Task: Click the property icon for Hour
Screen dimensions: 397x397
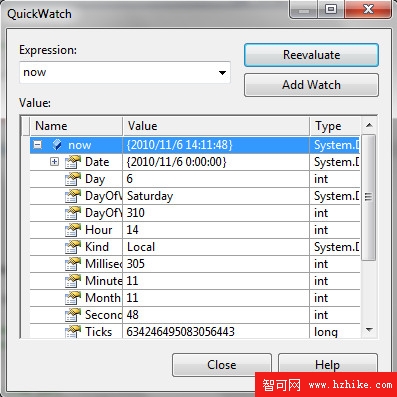Action: pyautogui.click(x=73, y=230)
